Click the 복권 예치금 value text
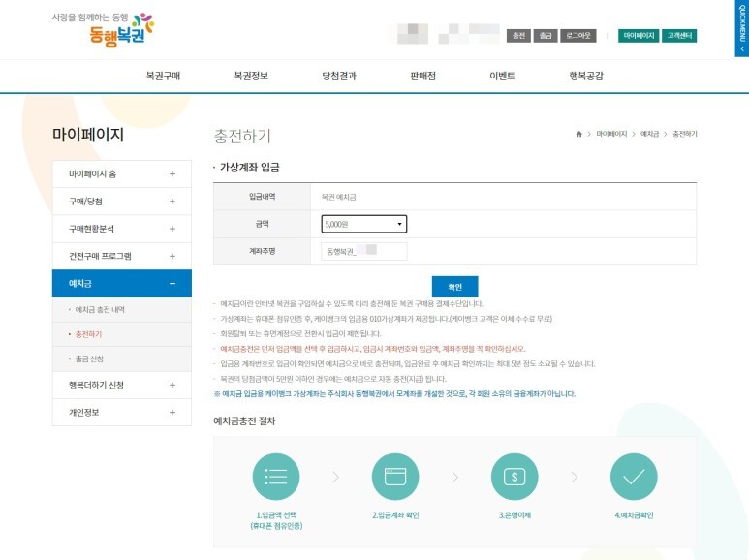 tap(339, 197)
